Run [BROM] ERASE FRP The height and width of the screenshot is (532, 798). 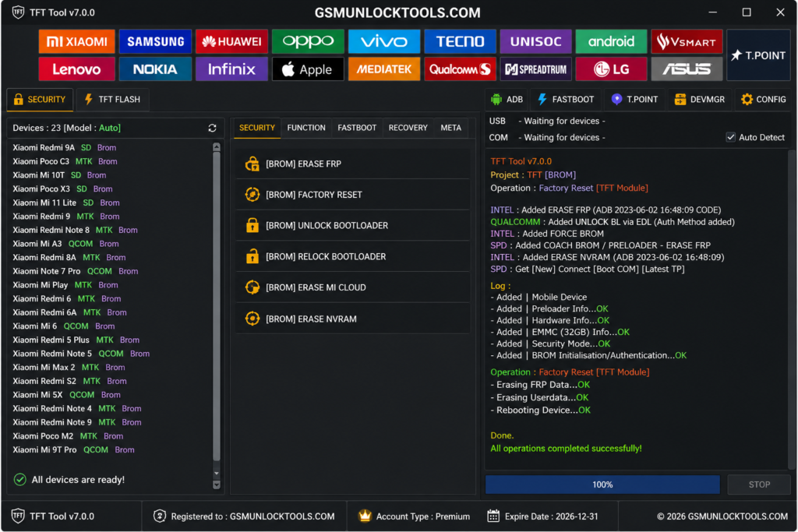pyautogui.click(x=353, y=164)
